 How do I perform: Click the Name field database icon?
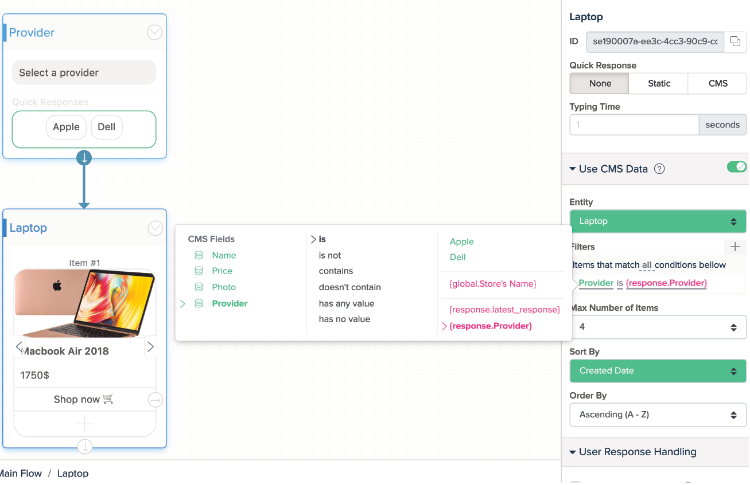199,256
